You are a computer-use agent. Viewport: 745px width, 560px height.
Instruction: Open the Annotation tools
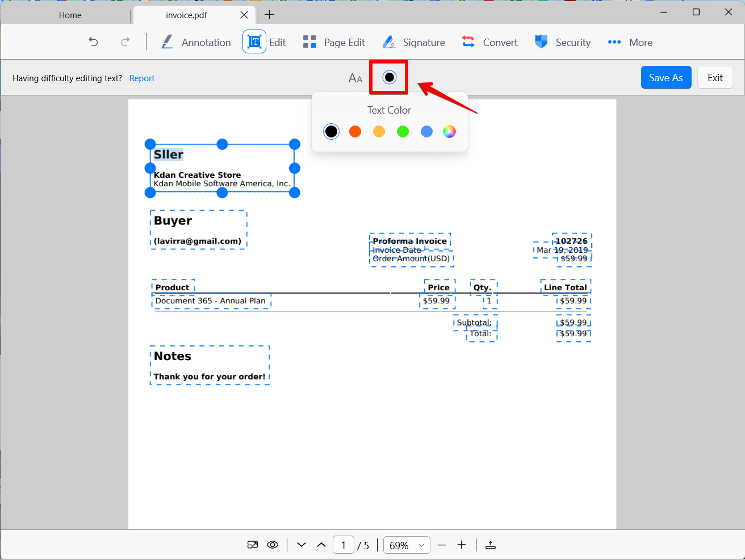click(x=196, y=43)
